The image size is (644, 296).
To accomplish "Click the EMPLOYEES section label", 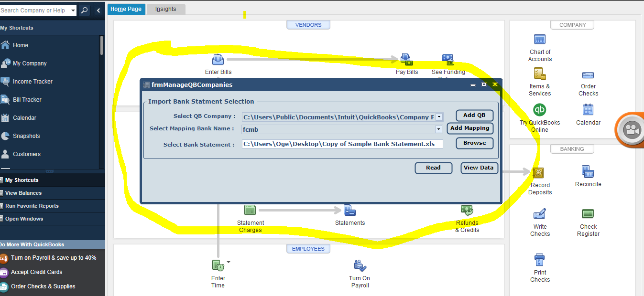I will (308, 249).
